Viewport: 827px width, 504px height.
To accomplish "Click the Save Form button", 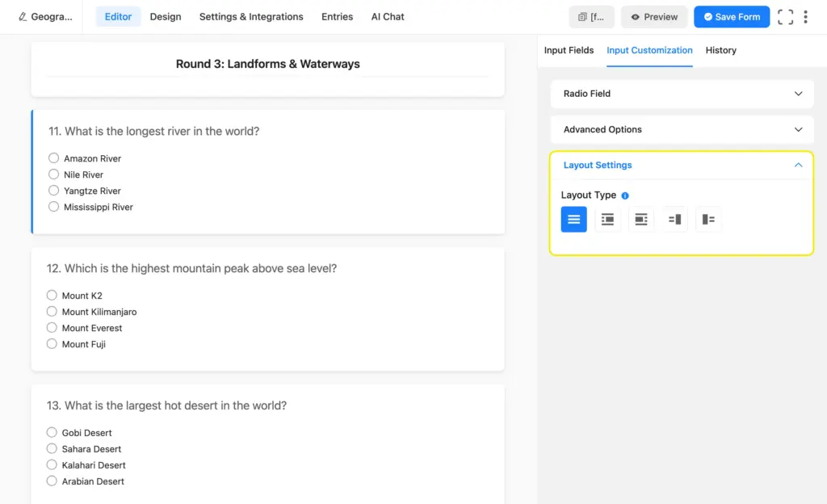I will click(x=732, y=17).
